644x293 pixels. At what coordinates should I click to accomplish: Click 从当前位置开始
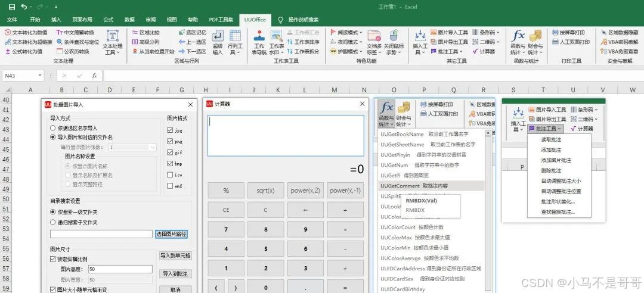[153, 51]
